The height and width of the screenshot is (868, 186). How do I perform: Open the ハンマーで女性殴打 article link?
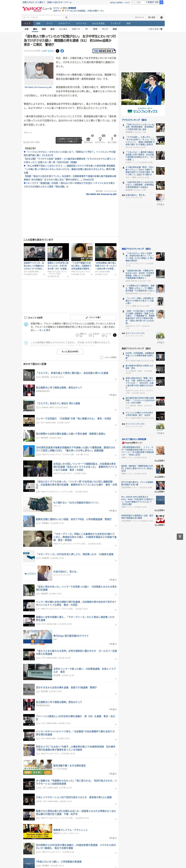tap(74, 419)
